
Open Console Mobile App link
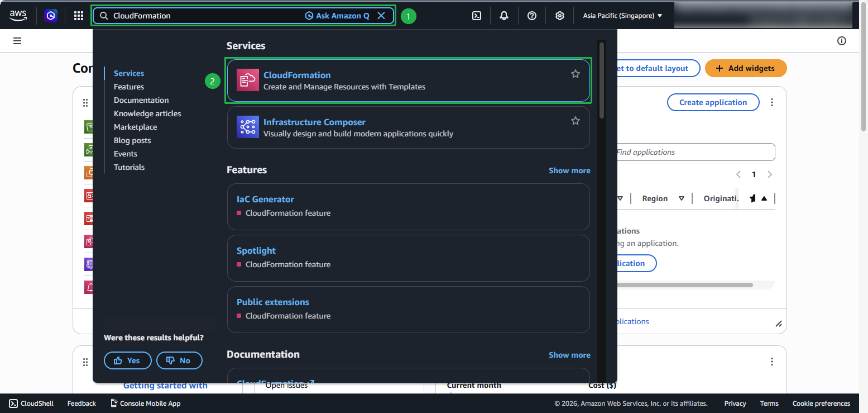click(x=145, y=403)
